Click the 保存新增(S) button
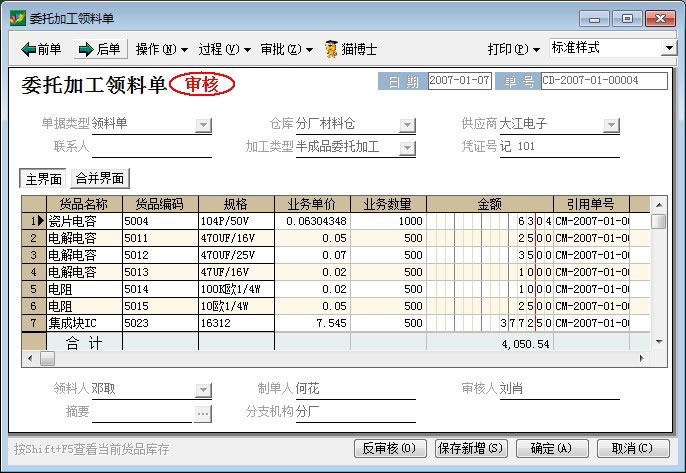The height and width of the screenshot is (473, 686). (471, 448)
